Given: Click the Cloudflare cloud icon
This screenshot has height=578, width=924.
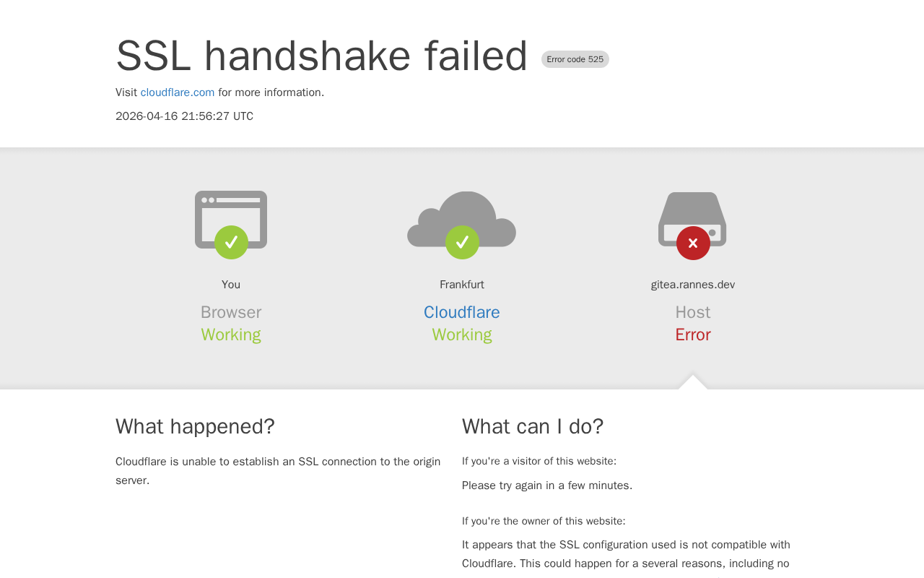Looking at the screenshot, I should (462, 213).
